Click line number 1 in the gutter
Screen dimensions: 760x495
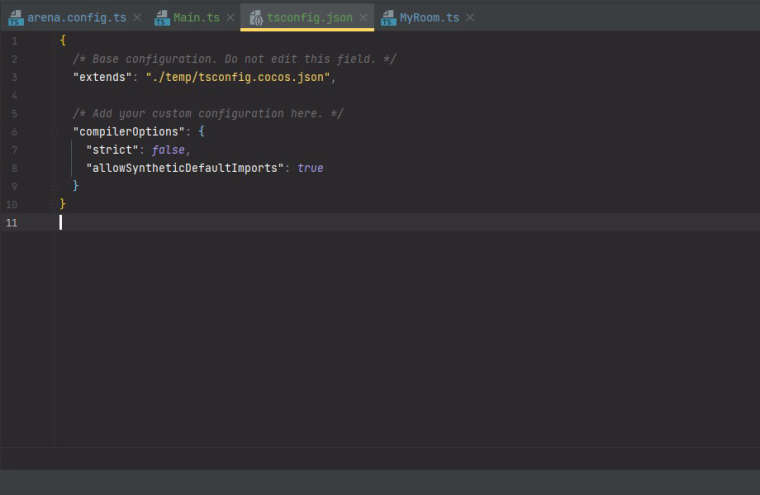click(x=14, y=41)
